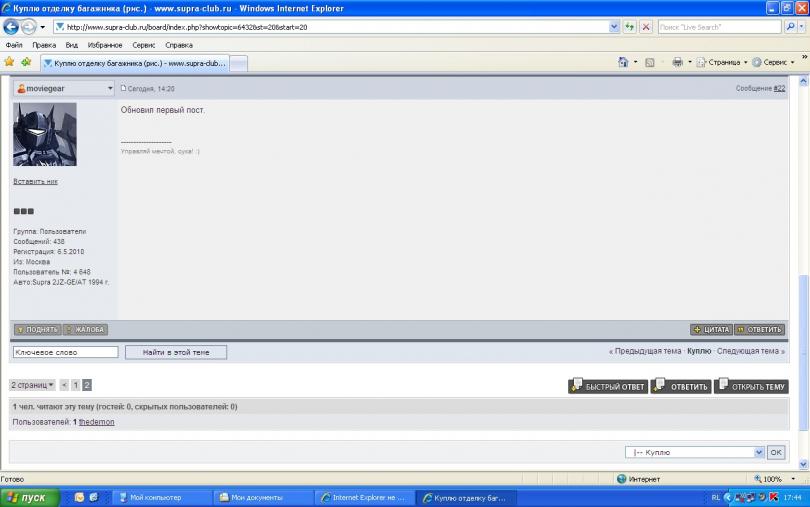The width and height of the screenshot is (810, 507).
Task: Click БЫСТРЫЙ ОТВЕТ button
Action: pyautogui.click(x=608, y=386)
